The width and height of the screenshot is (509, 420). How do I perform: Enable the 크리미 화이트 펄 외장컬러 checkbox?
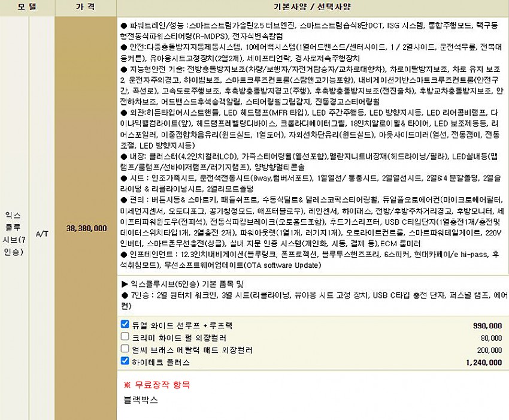click(125, 337)
